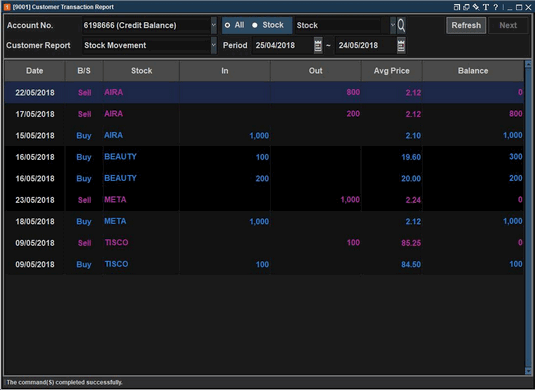Click the T font icon in title bar

486,7
